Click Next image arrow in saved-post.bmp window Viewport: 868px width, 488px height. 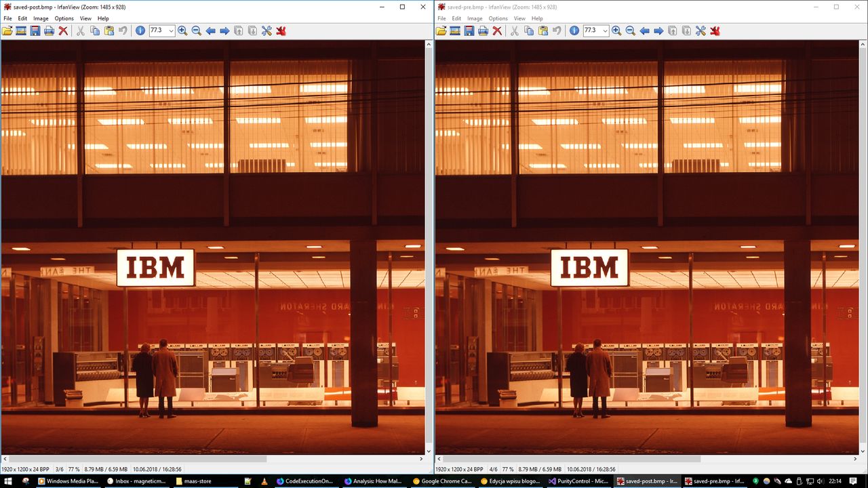pyautogui.click(x=224, y=30)
